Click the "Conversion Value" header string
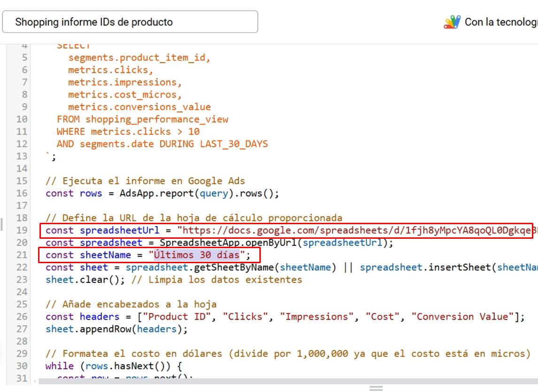The width and height of the screenshot is (538, 392). [x=462, y=317]
